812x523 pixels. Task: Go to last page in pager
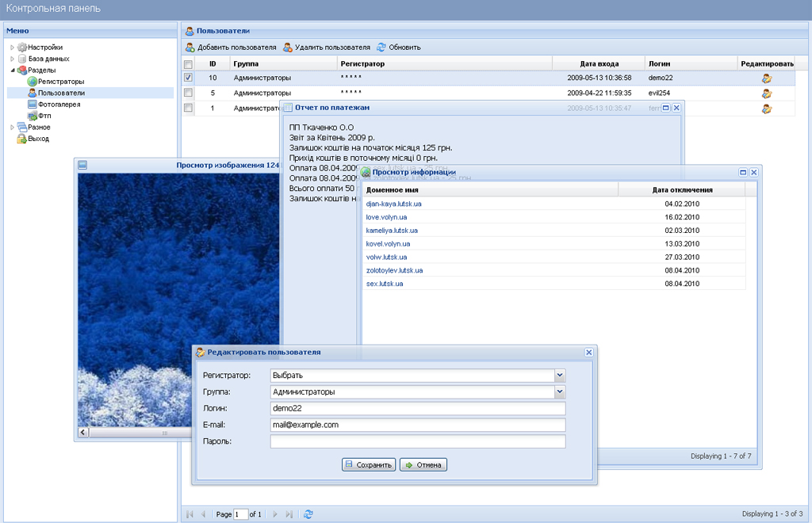click(x=289, y=514)
